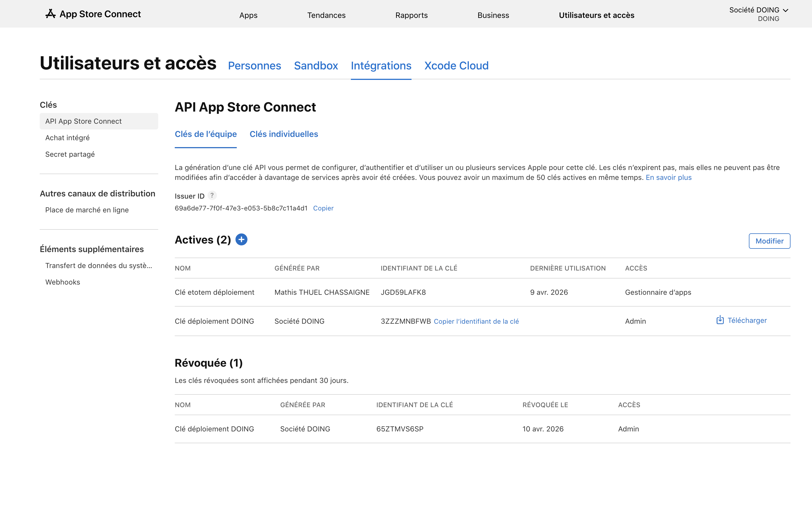
Task: Expand the Société DOING account menu
Action: [759, 14]
